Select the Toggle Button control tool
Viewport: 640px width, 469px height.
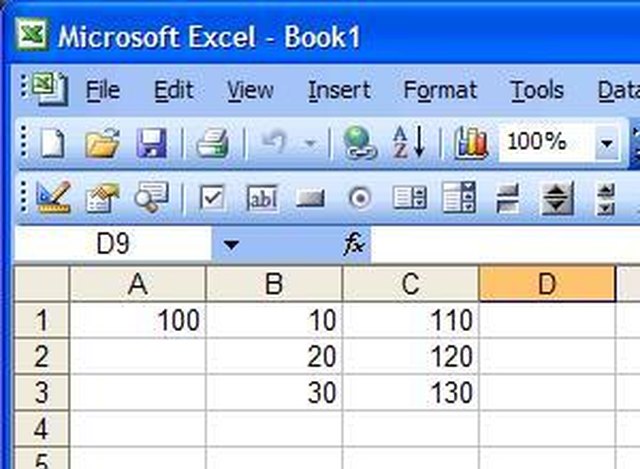[508, 198]
